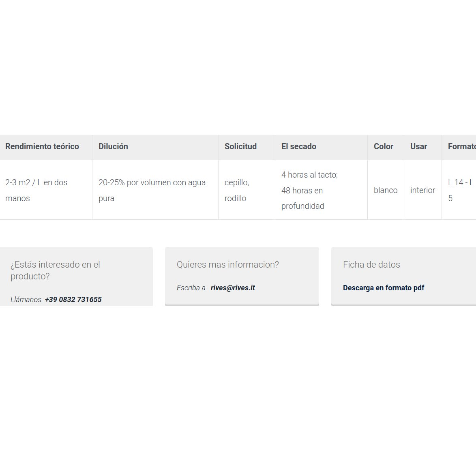Click the Formato column header
The height and width of the screenshot is (476, 476).
coord(459,147)
